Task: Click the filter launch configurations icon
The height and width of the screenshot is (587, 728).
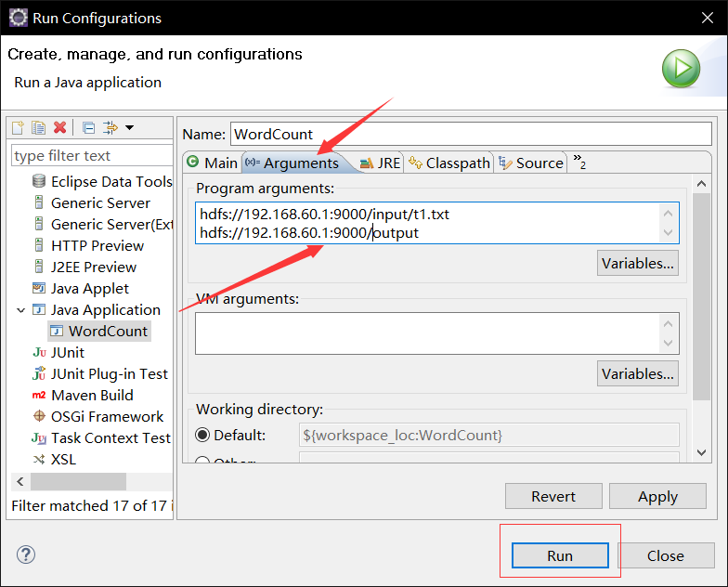Action: [x=110, y=127]
